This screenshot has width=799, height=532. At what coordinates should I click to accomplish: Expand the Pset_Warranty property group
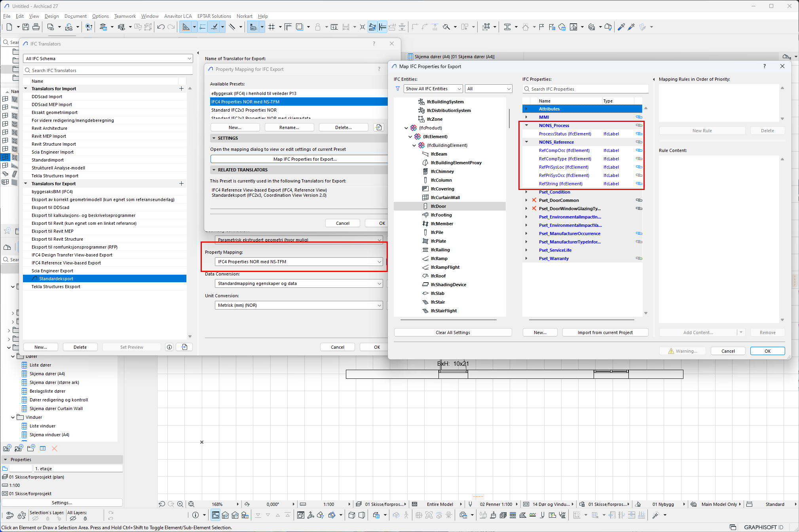coord(526,258)
